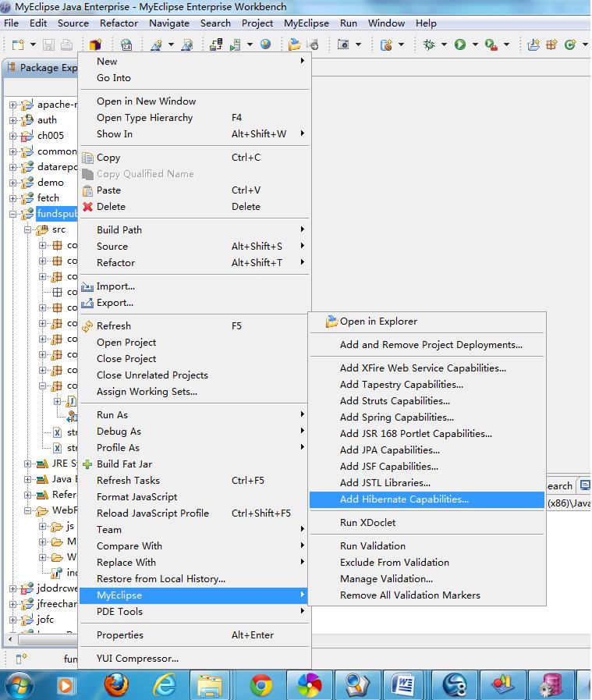
Task: Click the Paste clipboard icon
Action: click(x=88, y=190)
